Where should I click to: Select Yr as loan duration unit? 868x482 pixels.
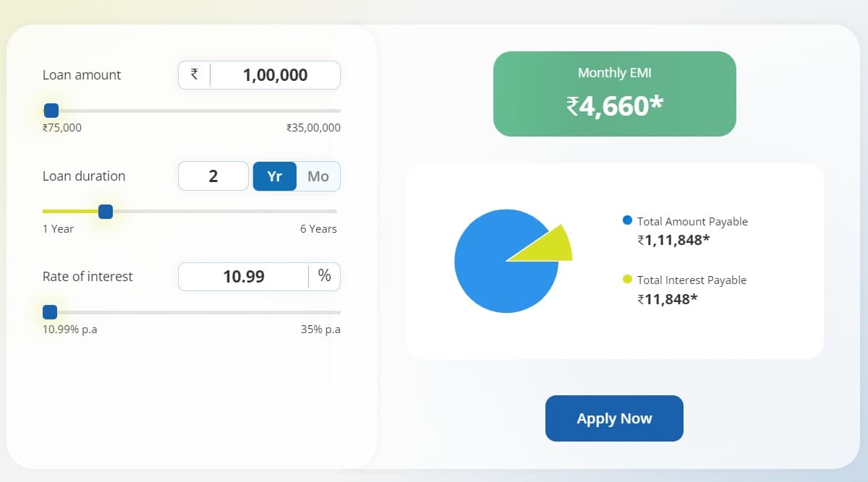[x=274, y=176]
